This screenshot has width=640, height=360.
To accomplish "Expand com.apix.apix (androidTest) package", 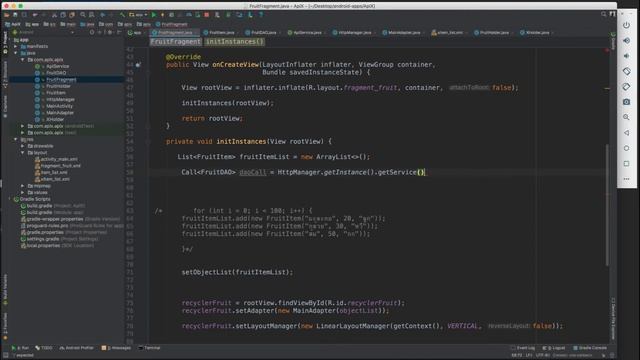I will [23, 126].
